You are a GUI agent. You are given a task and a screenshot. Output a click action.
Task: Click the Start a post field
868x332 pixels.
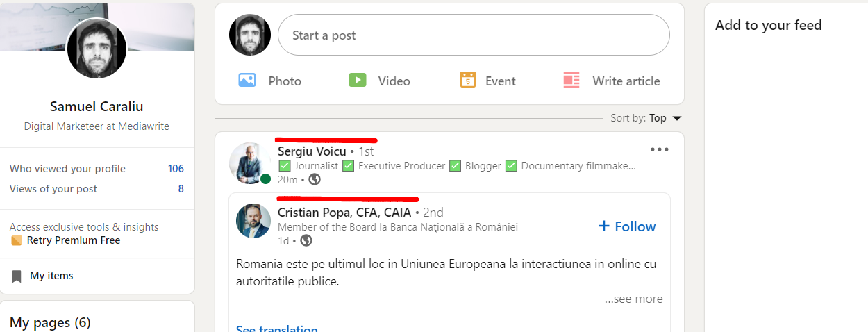(474, 35)
